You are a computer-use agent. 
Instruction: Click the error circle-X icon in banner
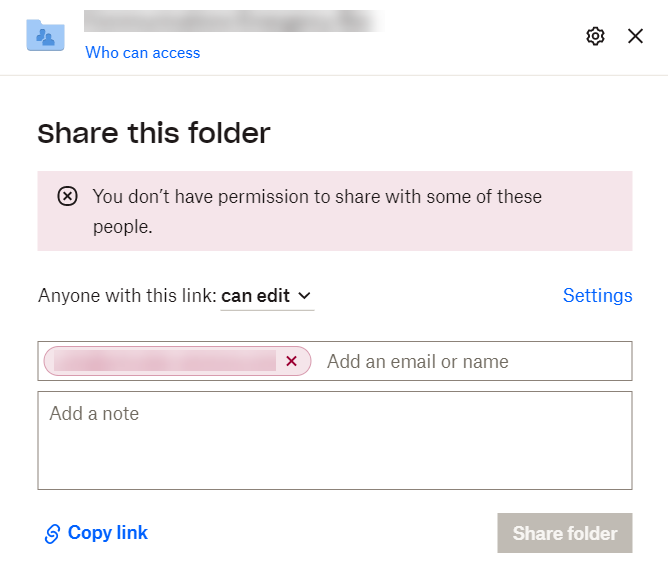tap(67, 197)
